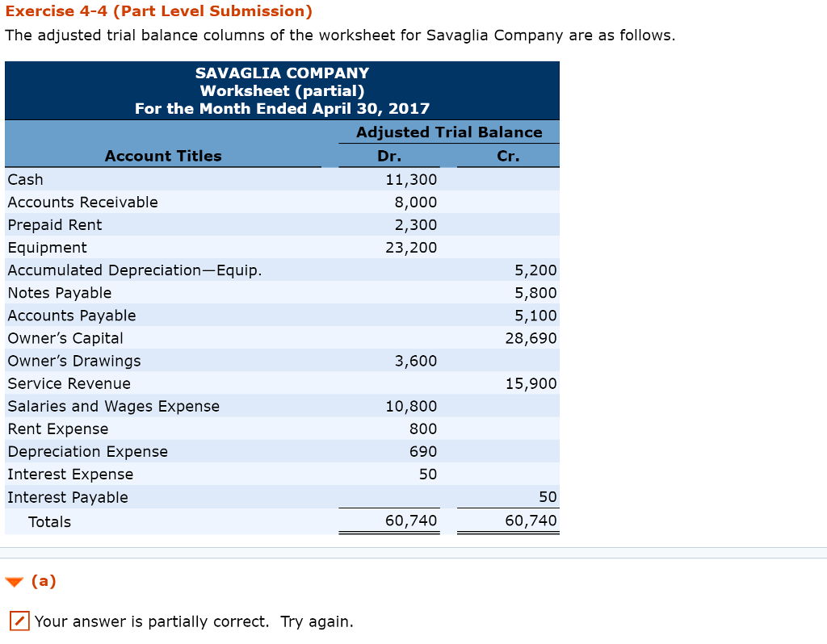
Task: Click the Cr. column header
Action: point(509,156)
